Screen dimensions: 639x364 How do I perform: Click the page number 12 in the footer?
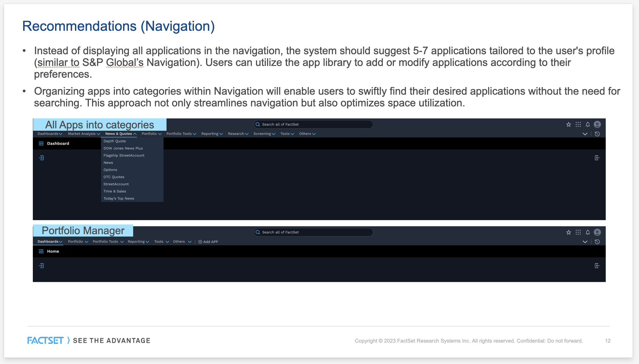(x=608, y=341)
